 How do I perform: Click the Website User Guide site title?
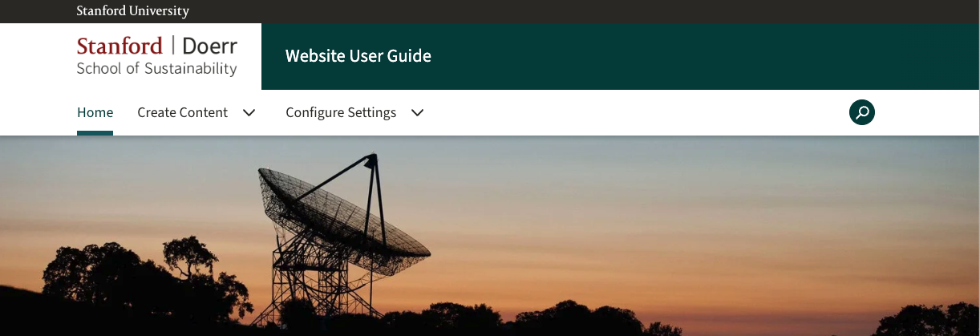click(358, 56)
